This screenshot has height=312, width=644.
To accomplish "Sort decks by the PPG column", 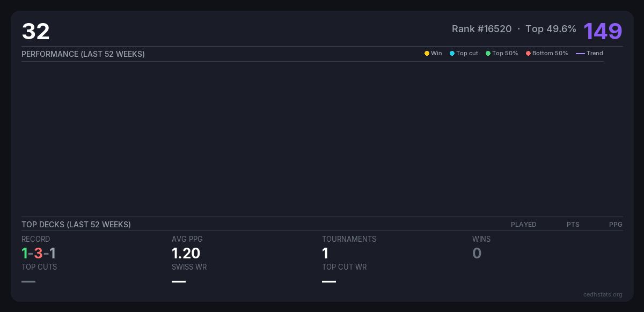I will coord(616,225).
